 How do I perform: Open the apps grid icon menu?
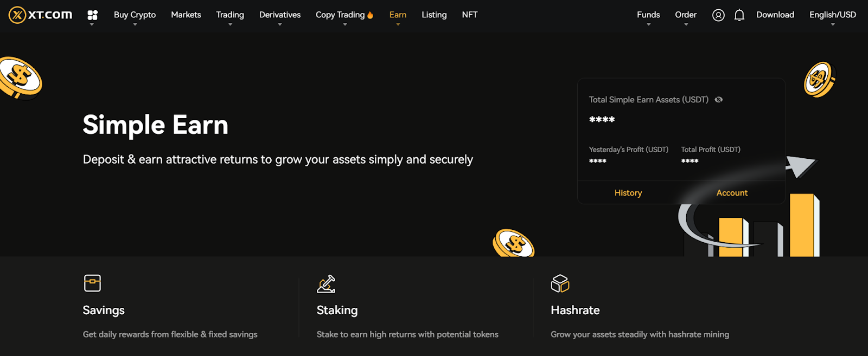click(92, 15)
